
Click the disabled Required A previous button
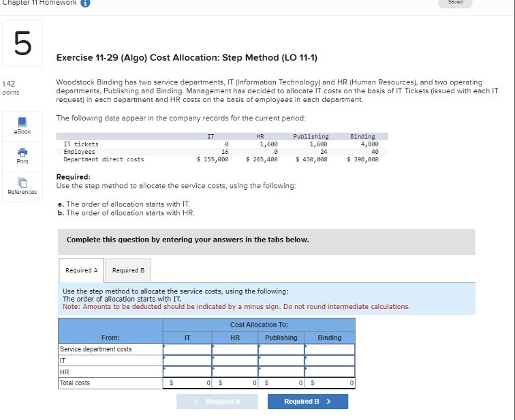point(217,402)
